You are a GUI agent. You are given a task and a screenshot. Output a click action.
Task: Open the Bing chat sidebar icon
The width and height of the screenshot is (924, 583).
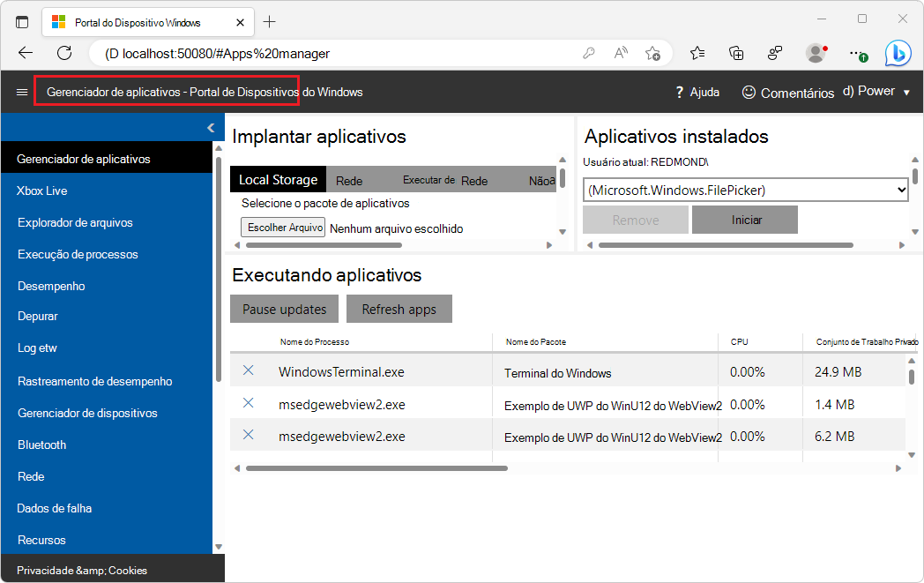[x=898, y=53]
